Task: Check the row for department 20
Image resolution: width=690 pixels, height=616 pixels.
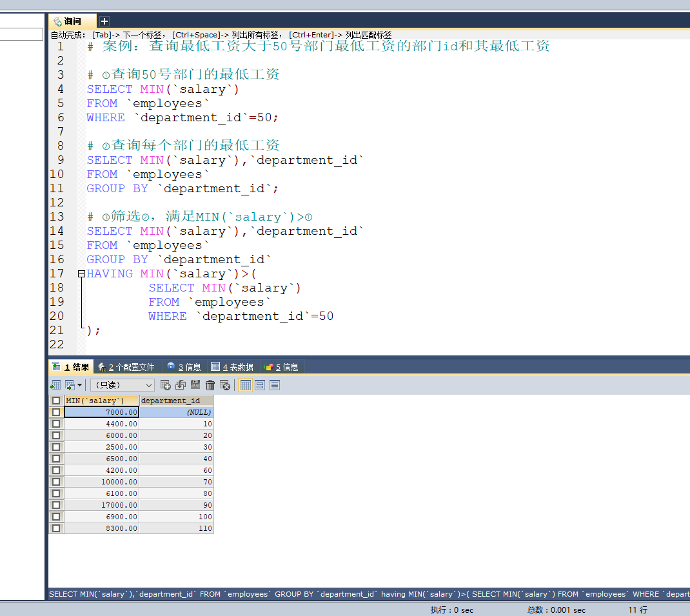Action: [x=56, y=435]
